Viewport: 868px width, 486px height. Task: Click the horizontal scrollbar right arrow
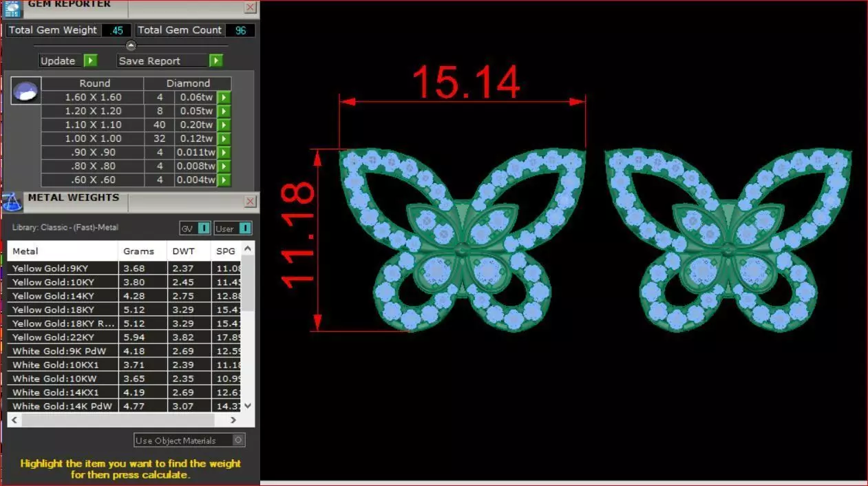coord(233,420)
